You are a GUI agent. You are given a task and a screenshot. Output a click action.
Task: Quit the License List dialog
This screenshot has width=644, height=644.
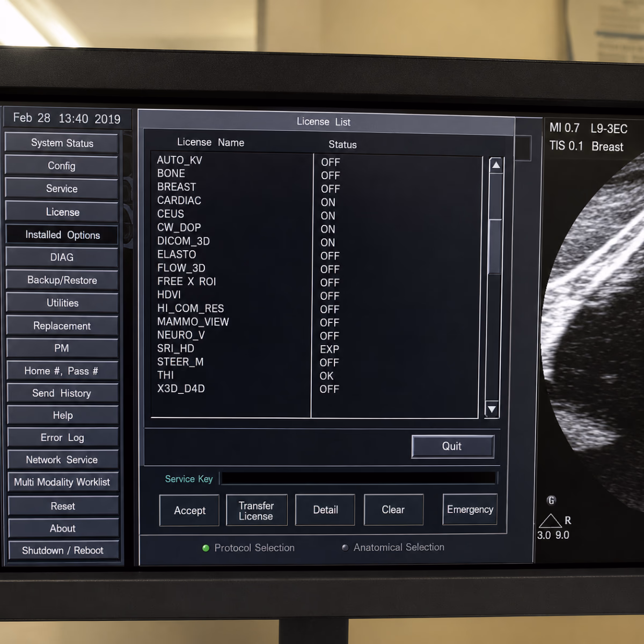452,447
